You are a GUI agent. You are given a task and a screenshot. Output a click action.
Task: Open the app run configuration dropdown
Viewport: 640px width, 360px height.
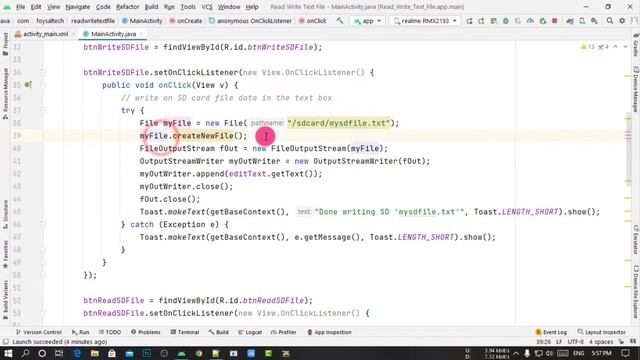pos(367,20)
